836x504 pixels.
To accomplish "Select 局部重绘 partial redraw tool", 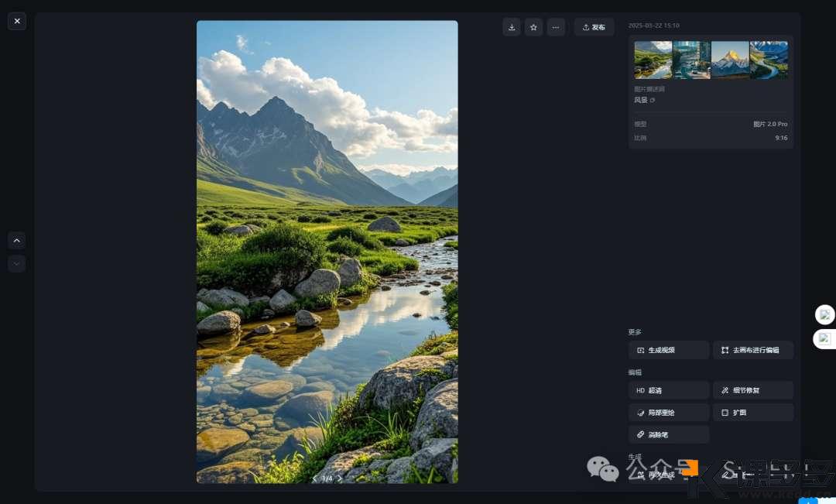I will coord(669,413).
